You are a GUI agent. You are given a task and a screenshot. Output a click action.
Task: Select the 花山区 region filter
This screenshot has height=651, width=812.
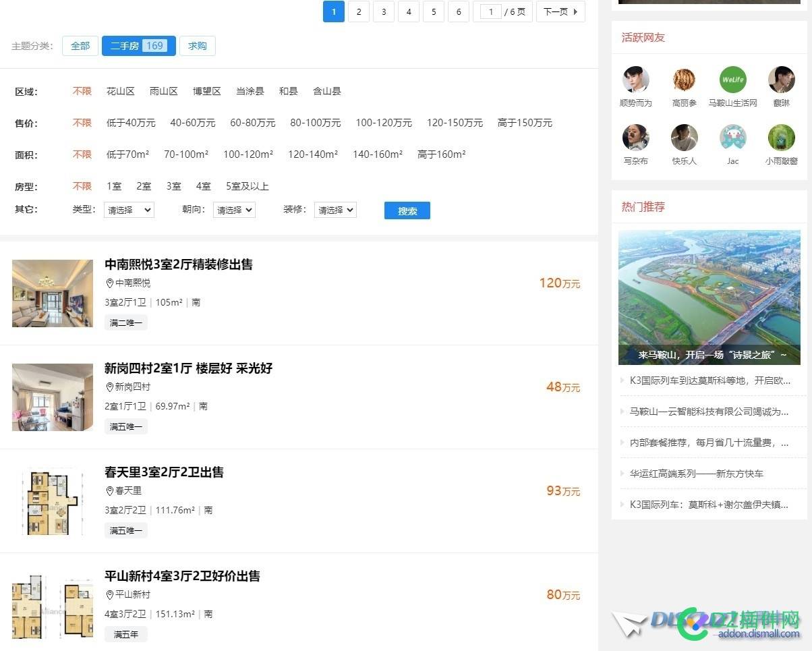click(121, 91)
